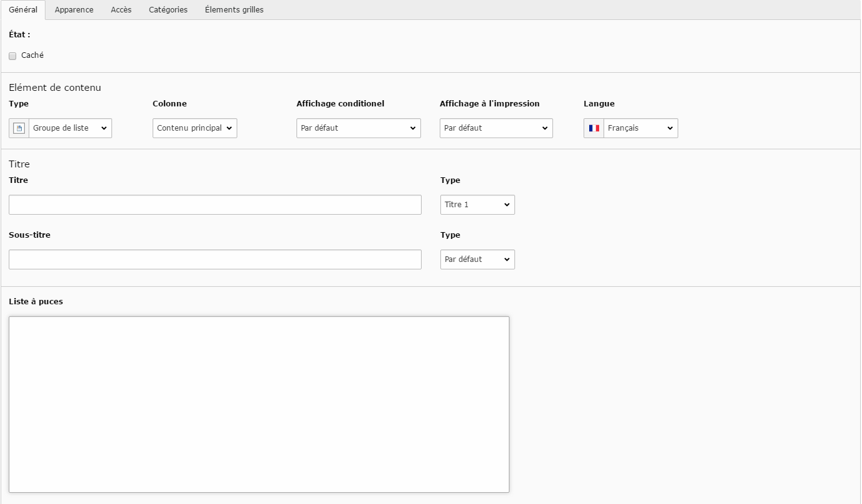The width and height of the screenshot is (862, 504).
Task: Click the Caché label text
Action: (x=32, y=55)
